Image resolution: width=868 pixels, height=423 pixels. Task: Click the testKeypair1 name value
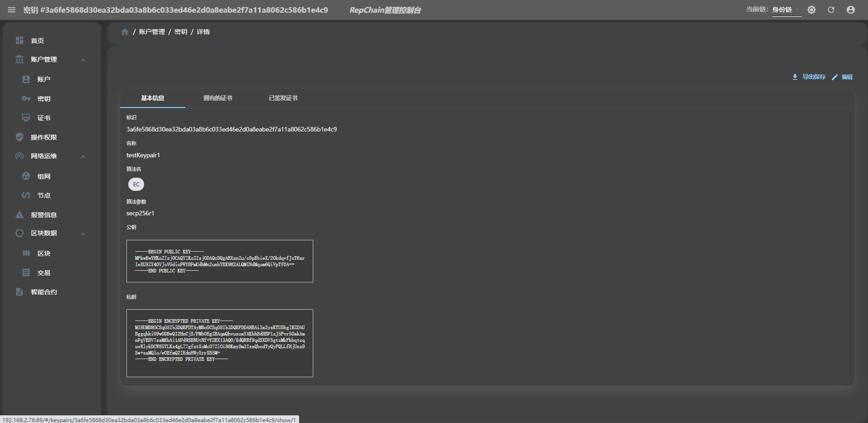143,155
